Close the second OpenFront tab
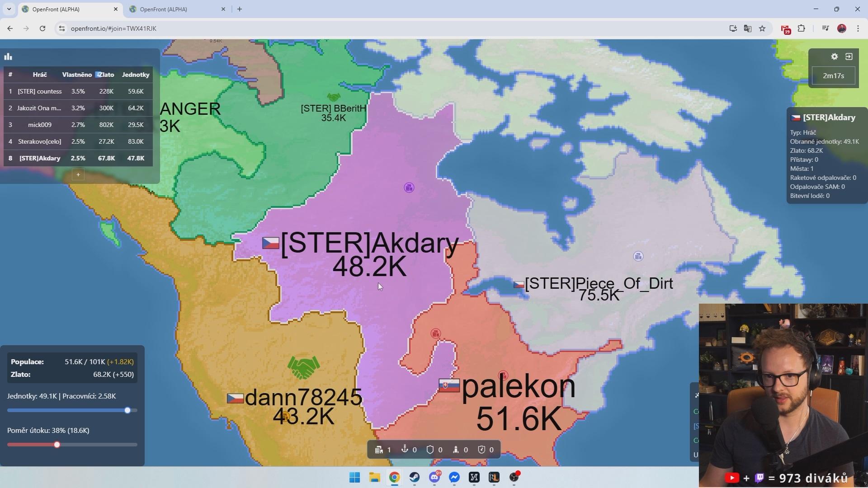Screen dimensions: 868x488 (223, 9)
